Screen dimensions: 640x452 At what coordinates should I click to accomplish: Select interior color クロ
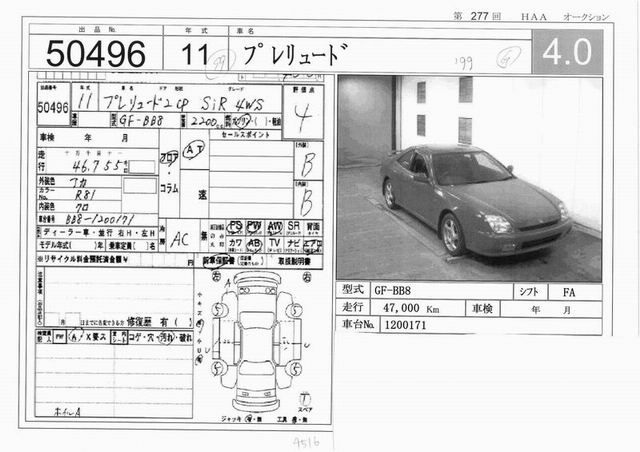(x=82, y=207)
